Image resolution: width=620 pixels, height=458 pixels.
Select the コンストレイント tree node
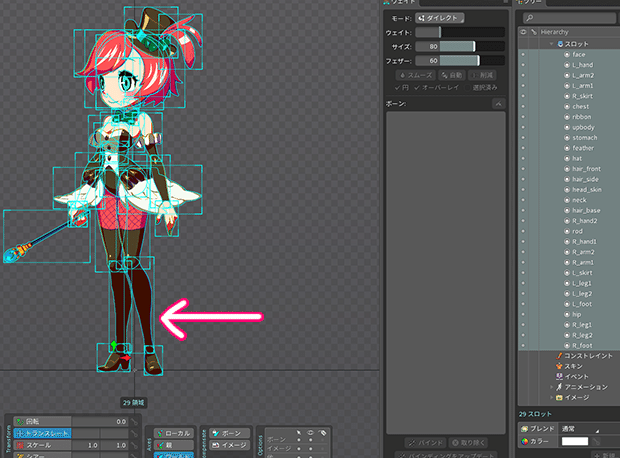click(584, 356)
